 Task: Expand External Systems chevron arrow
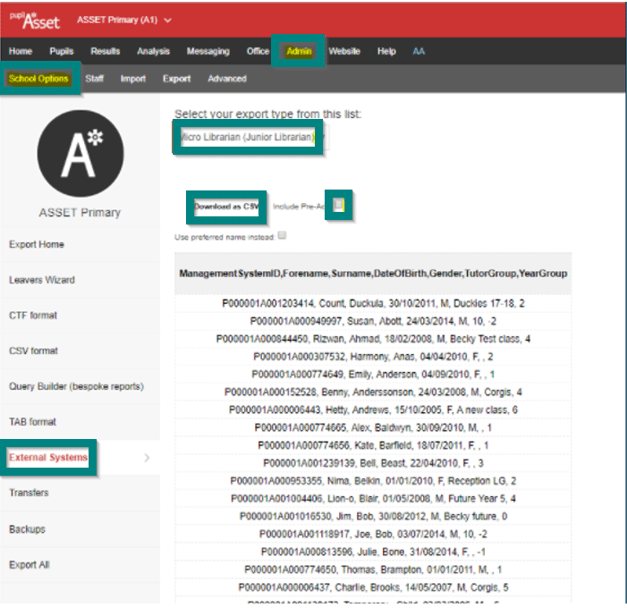click(x=147, y=458)
